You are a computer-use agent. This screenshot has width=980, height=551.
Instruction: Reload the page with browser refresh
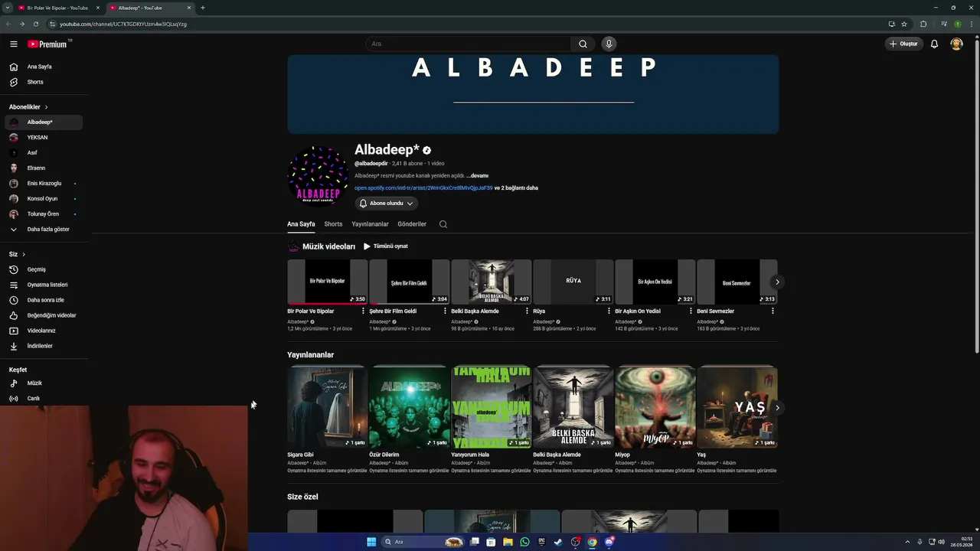[35, 24]
